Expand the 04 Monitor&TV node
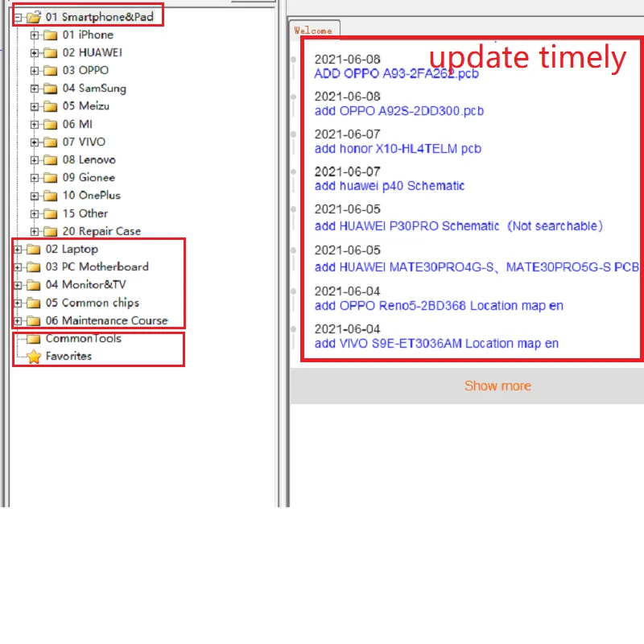This screenshot has height=644, width=644. point(18,285)
